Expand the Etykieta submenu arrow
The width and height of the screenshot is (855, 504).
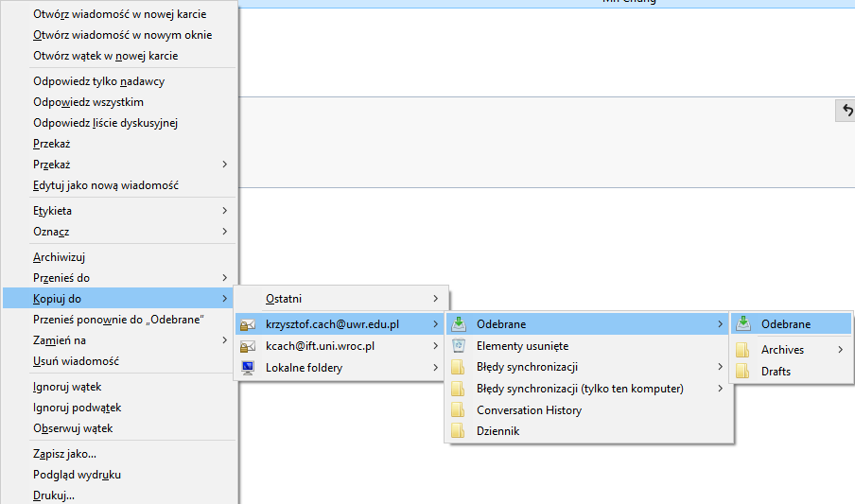224,211
